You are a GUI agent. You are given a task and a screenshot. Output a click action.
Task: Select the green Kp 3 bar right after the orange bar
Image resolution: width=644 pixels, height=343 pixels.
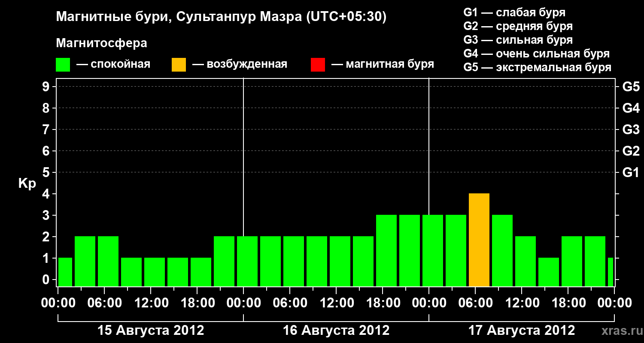click(x=502, y=251)
